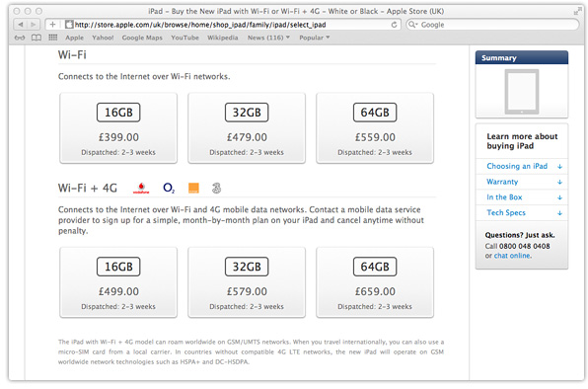Viewport: 588px width, 389px height.
Task: Open the News (116) bookmarks dropdown
Action: [x=268, y=38]
